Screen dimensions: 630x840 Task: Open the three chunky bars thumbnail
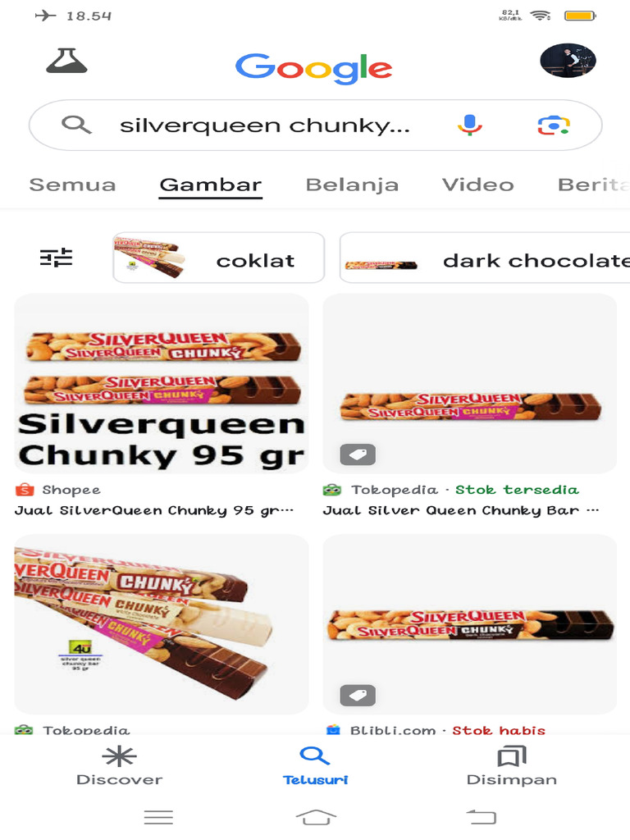pos(162,624)
